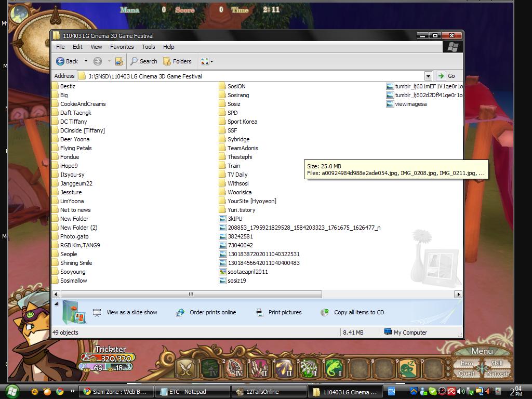Select the SosiON folder

pos(232,86)
